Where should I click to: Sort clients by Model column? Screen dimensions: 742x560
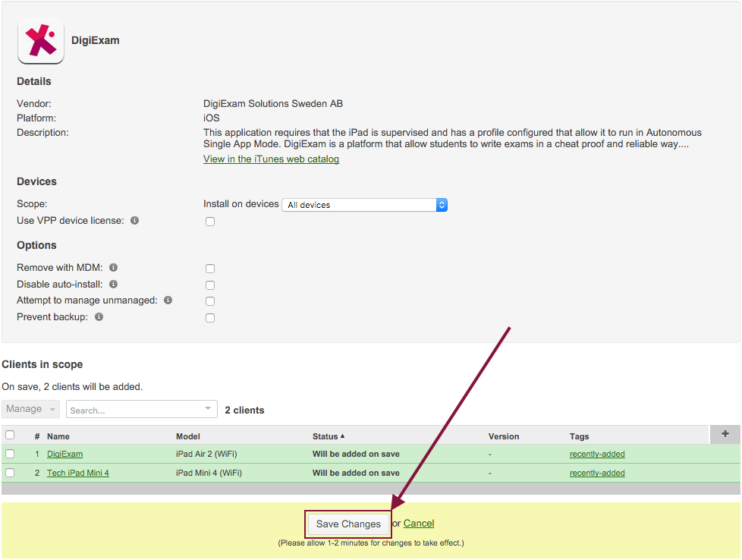pos(188,436)
